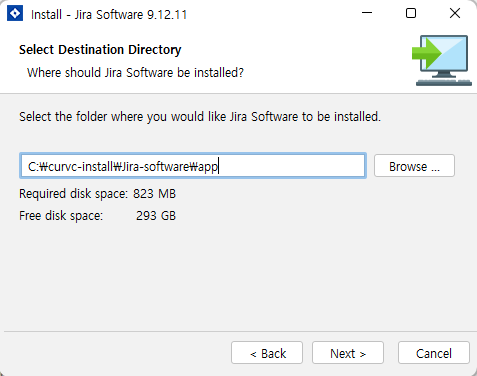Maximize the Jira installer window
Screen dimensions: 477x376
coord(411,13)
